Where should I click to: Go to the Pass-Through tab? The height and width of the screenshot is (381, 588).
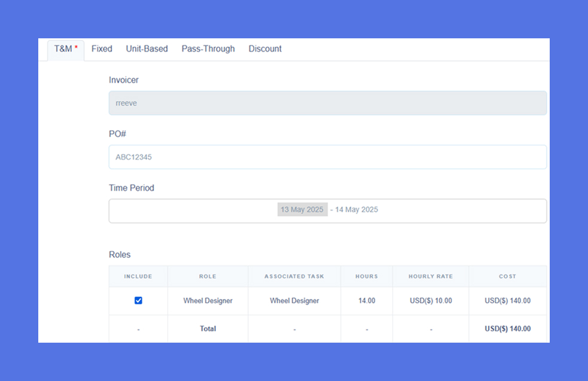[x=208, y=49]
